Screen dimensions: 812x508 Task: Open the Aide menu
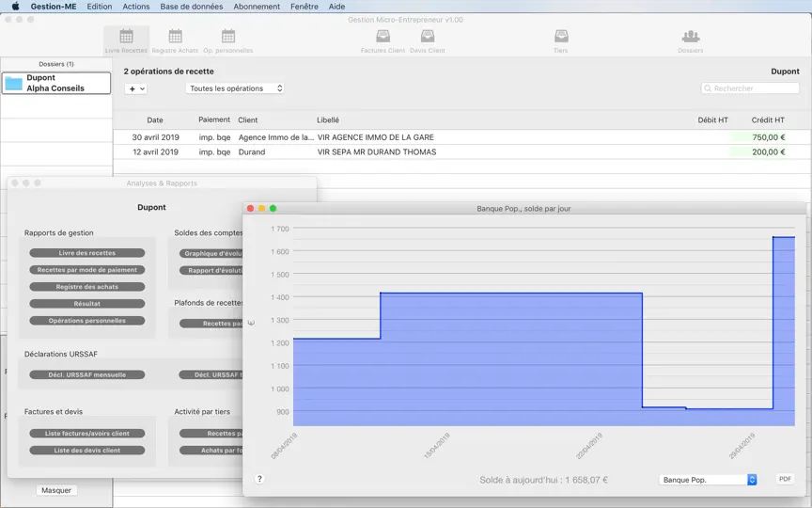pyautogui.click(x=336, y=7)
